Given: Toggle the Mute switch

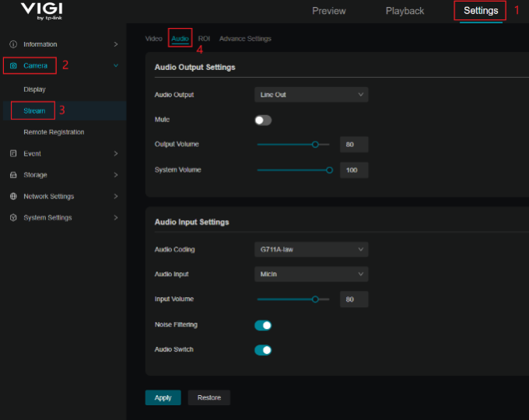Looking at the screenshot, I should pos(263,120).
